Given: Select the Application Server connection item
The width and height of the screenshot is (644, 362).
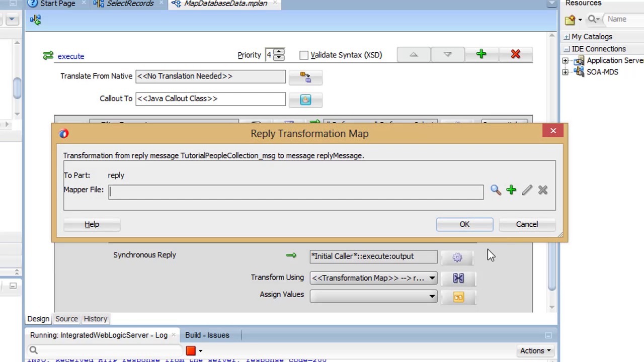Looking at the screenshot, I should (x=615, y=60).
